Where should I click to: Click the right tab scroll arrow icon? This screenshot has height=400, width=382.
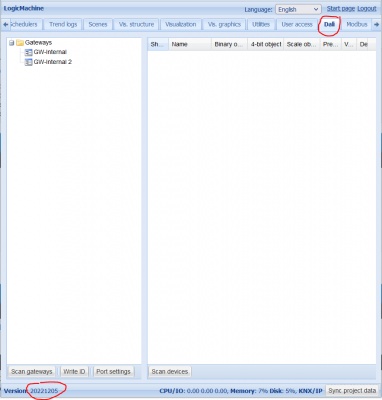click(376, 24)
